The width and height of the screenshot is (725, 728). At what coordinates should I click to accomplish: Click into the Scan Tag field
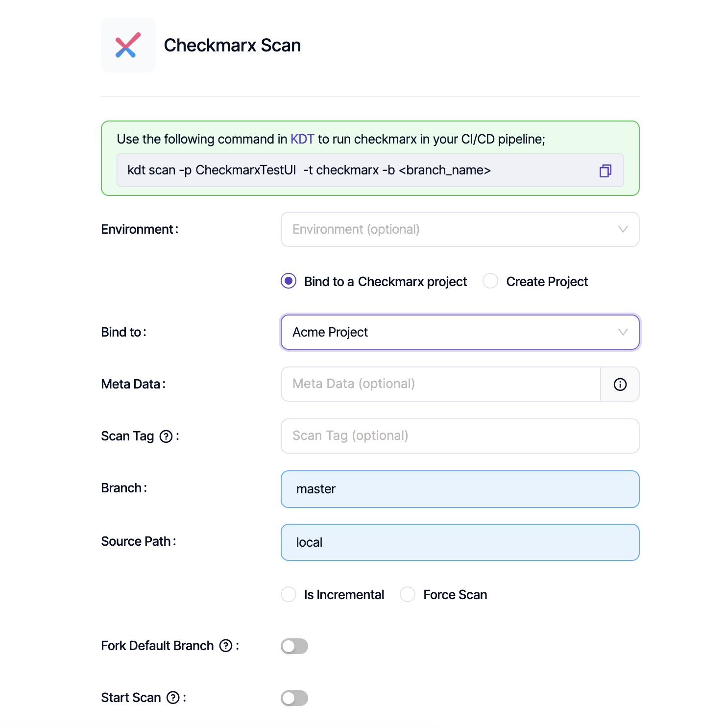(x=459, y=436)
